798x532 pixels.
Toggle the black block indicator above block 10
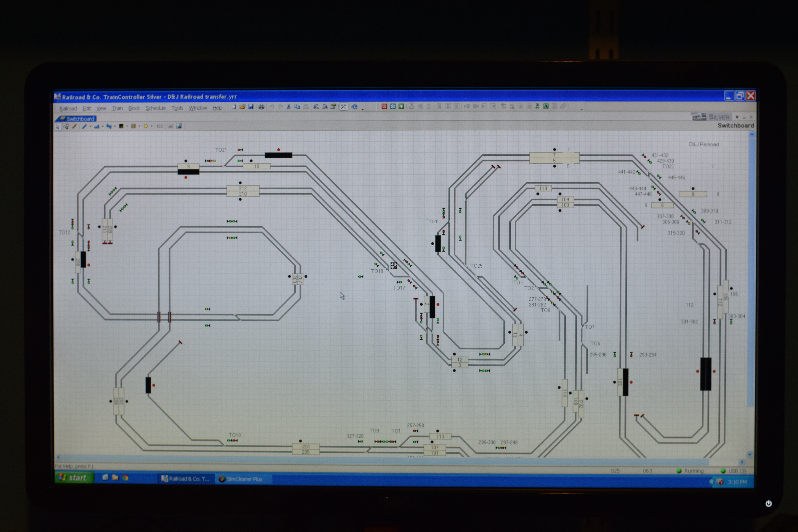251,161
